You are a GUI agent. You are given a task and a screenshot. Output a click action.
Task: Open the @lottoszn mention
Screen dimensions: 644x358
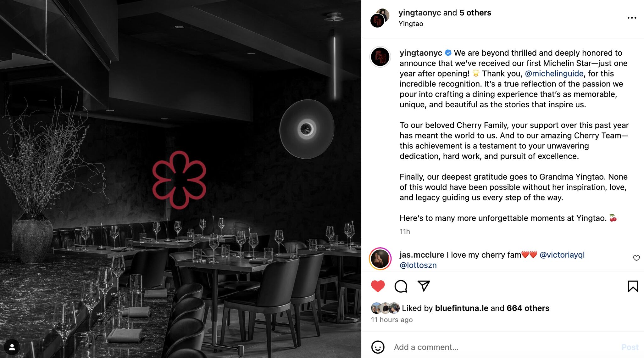418,265
